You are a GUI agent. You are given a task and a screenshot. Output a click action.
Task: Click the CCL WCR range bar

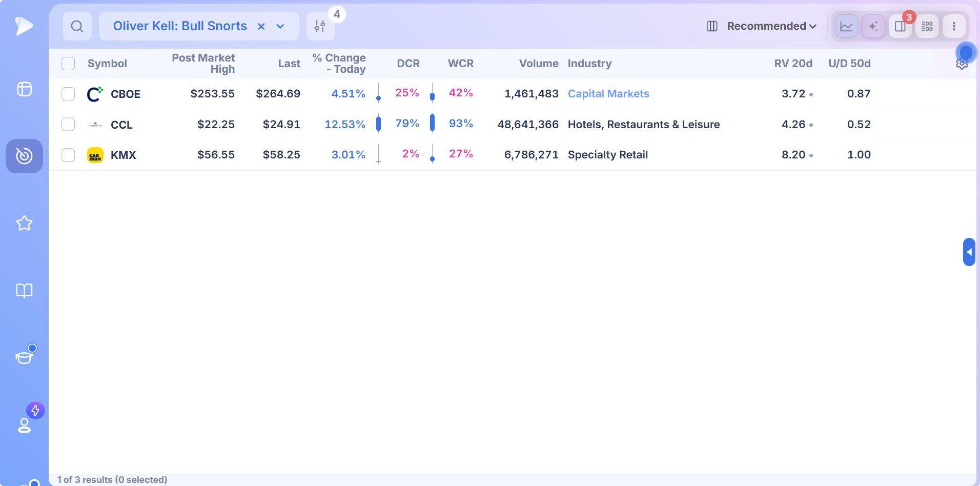click(433, 123)
